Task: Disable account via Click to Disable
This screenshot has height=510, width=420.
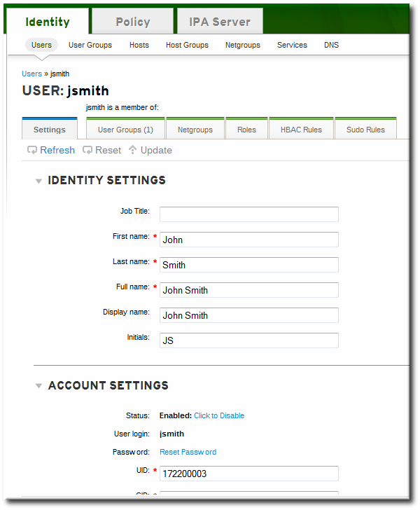Action: pos(219,415)
